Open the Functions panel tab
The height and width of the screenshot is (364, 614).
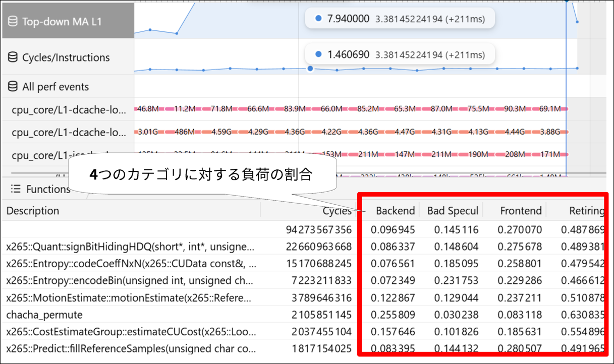click(x=40, y=189)
